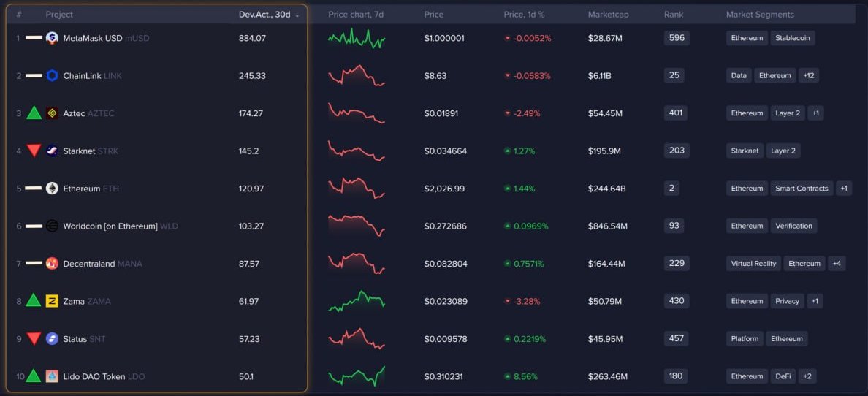
Task: Click the Marketcap column header
Action: point(609,15)
